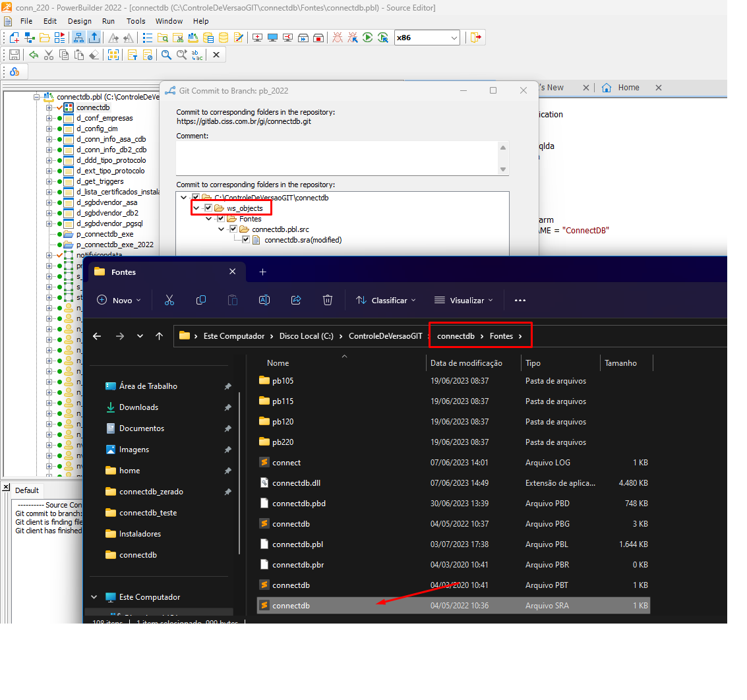Click the Debug bug icon in toolbar
747x700 pixels.
click(x=338, y=38)
